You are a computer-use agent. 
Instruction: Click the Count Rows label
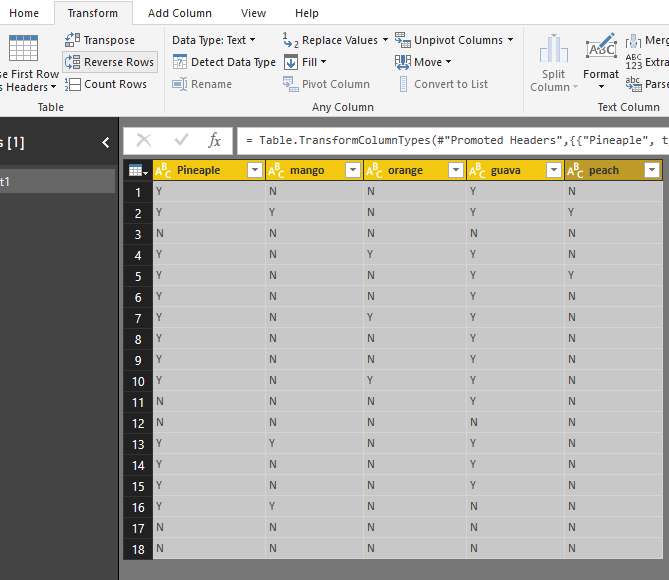point(115,84)
